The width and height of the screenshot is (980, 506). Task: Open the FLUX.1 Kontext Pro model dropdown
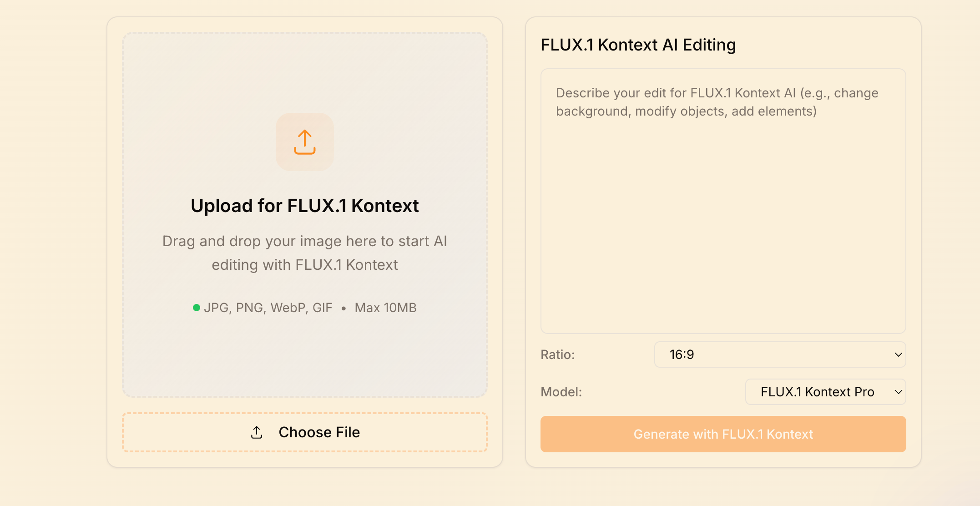pos(817,392)
